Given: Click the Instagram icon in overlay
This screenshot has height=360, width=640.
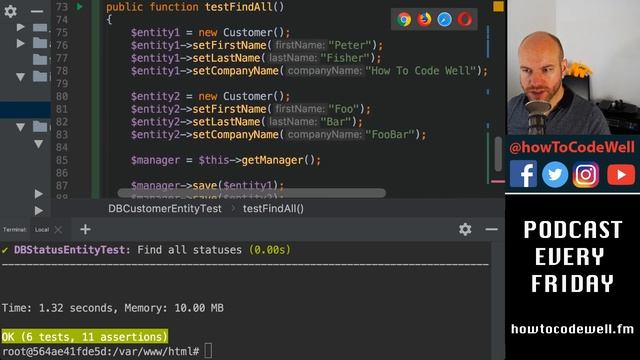Looking at the screenshot, I should point(586,174).
